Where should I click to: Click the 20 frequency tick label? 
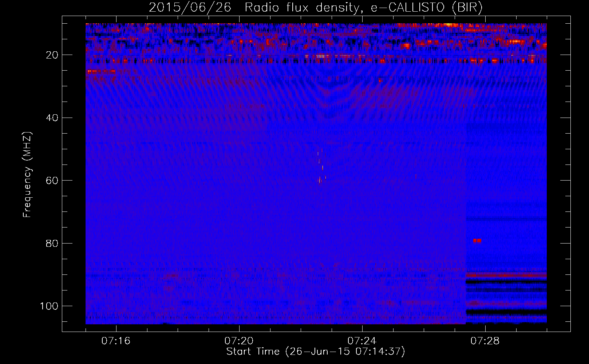click(x=52, y=55)
